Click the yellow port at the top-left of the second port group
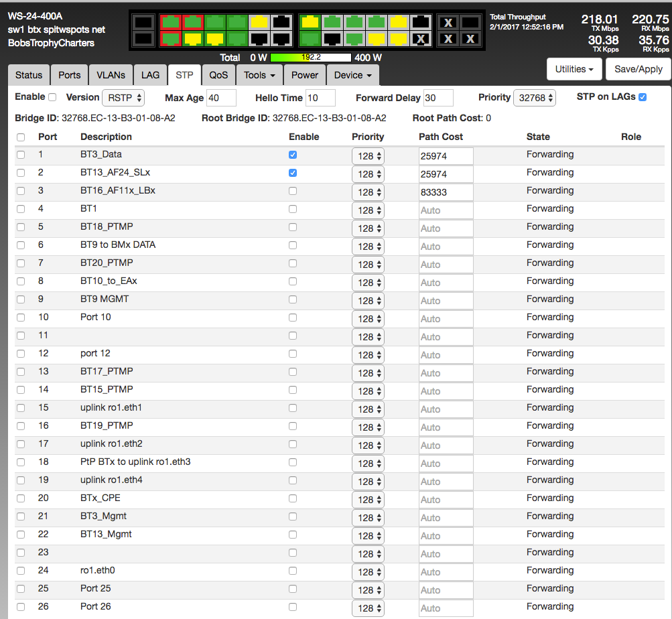 point(310,23)
